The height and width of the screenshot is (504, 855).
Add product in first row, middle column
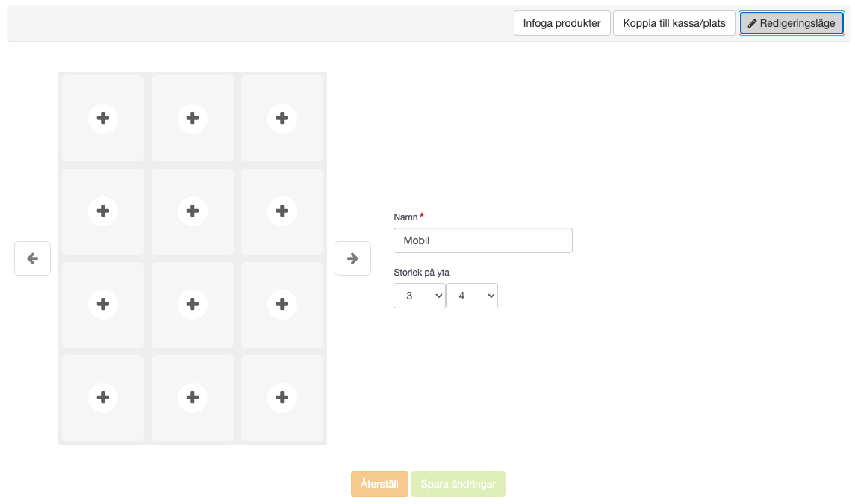coord(193,119)
